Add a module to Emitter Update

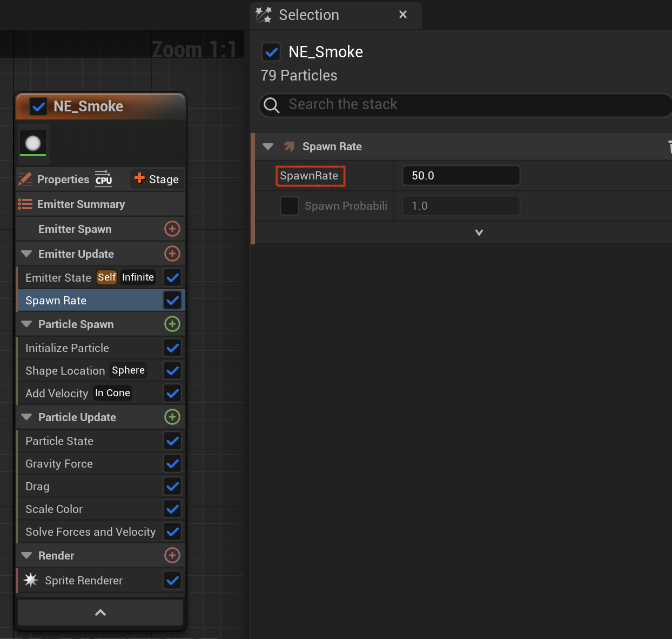point(172,254)
